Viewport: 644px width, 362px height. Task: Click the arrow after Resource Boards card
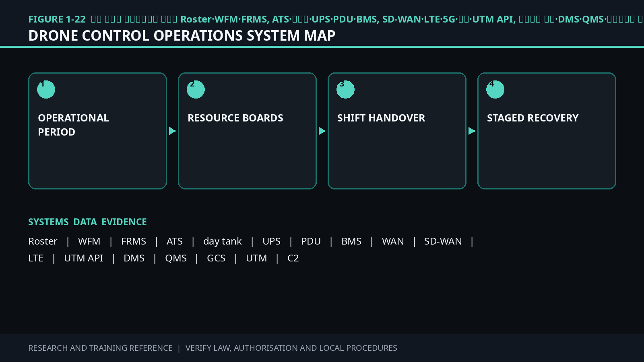pos(322,131)
